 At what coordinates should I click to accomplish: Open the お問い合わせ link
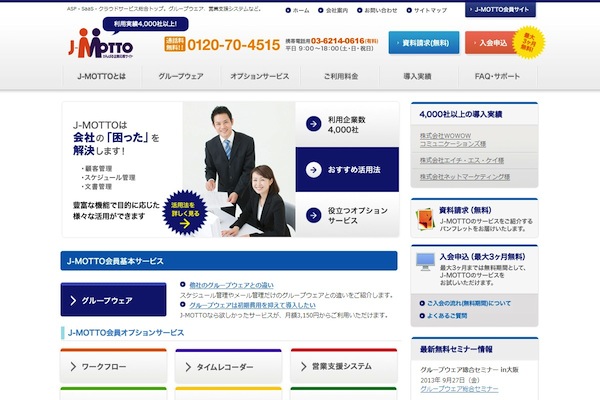(x=381, y=10)
